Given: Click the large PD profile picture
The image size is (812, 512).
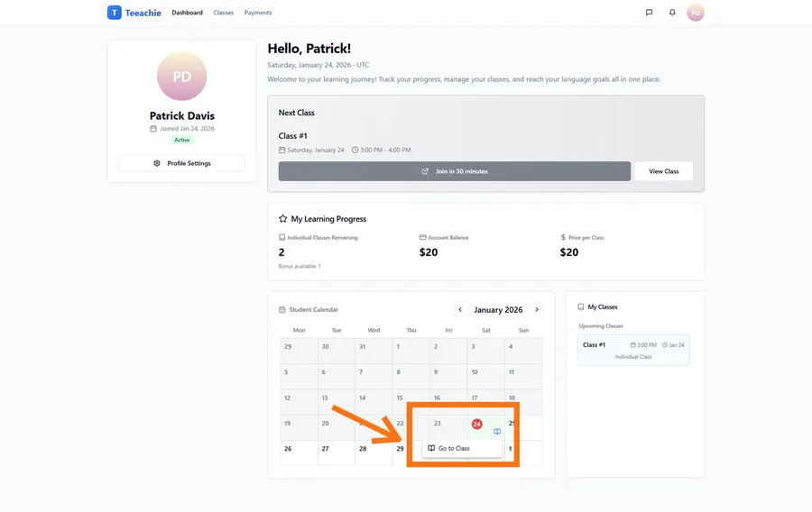Looking at the screenshot, I should coord(181,77).
